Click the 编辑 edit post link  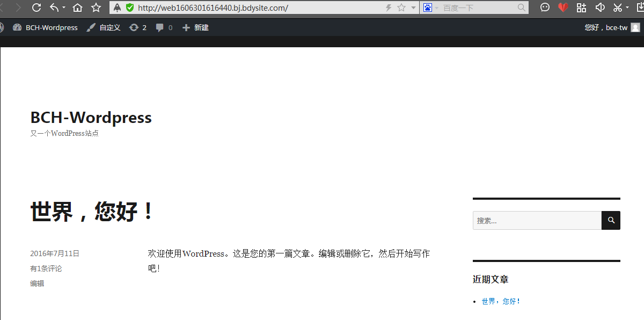pos(37,283)
